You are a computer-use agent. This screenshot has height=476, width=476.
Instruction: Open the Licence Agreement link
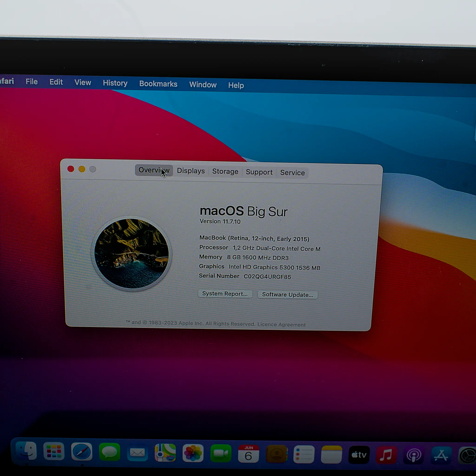click(281, 324)
